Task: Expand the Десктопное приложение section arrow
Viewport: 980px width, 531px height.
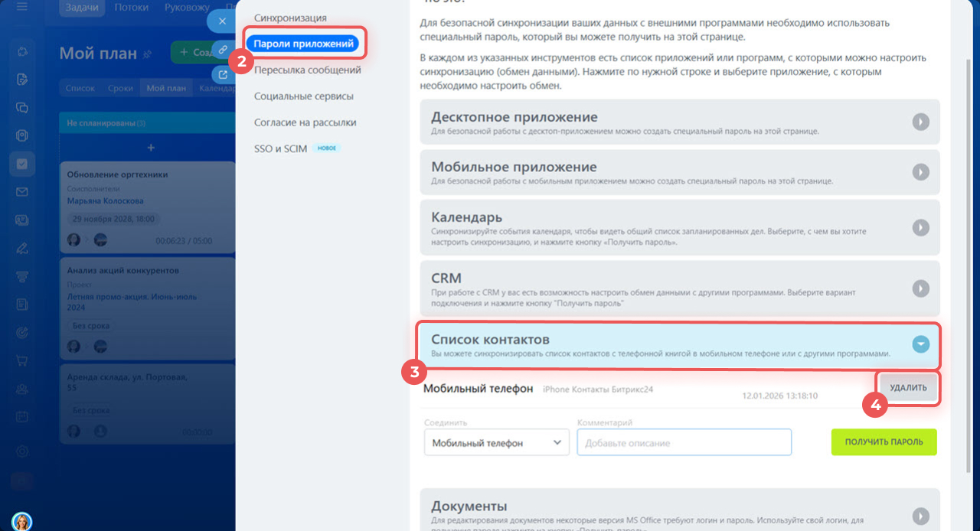Action: pos(920,122)
